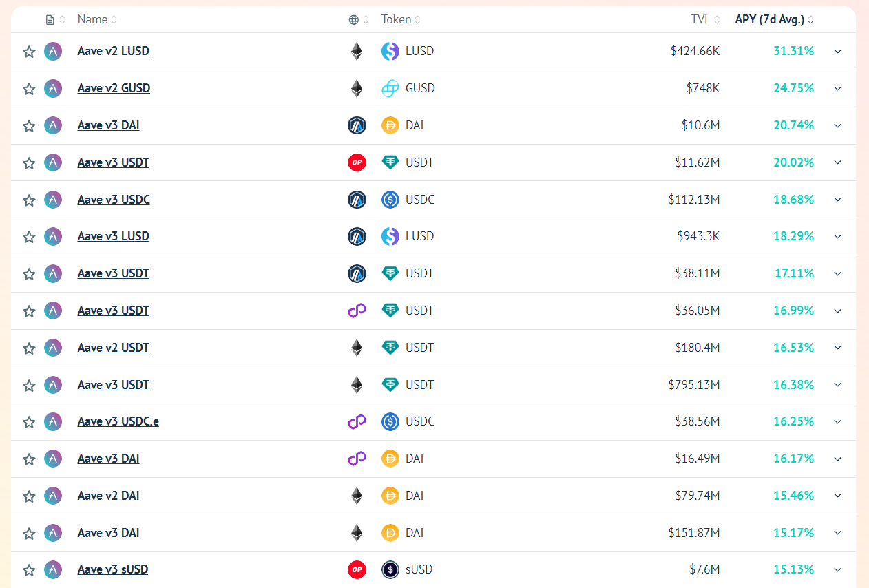
Task: Expand the Aave v3 USDC.e row chevron
Action: pyautogui.click(x=838, y=421)
